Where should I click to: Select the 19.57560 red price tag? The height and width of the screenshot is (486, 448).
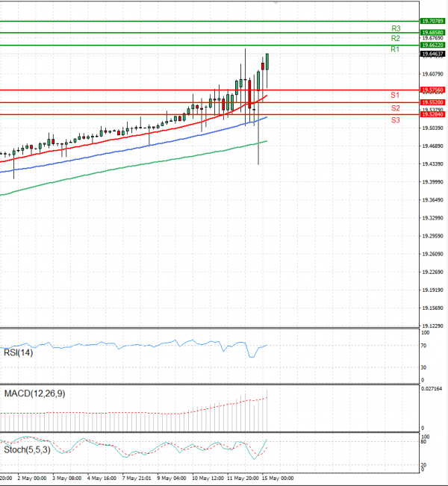[x=433, y=90]
